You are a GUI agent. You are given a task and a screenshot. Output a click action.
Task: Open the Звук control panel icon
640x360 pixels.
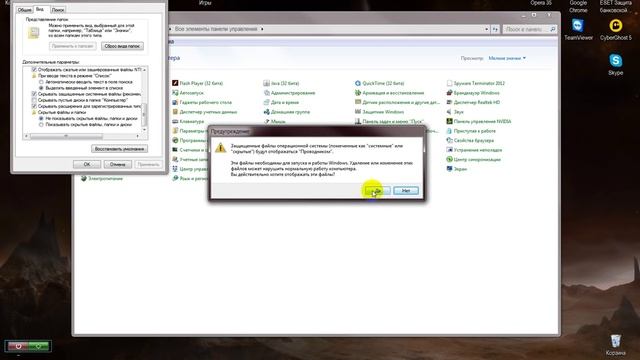(455, 112)
